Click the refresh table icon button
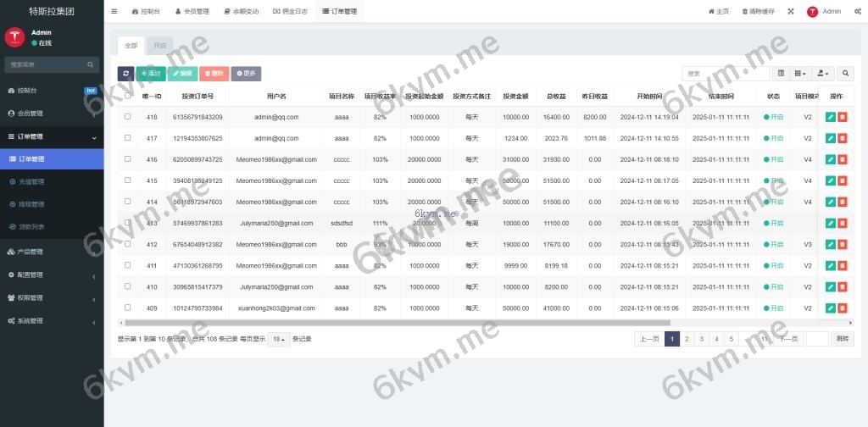 [x=125, y=74]
